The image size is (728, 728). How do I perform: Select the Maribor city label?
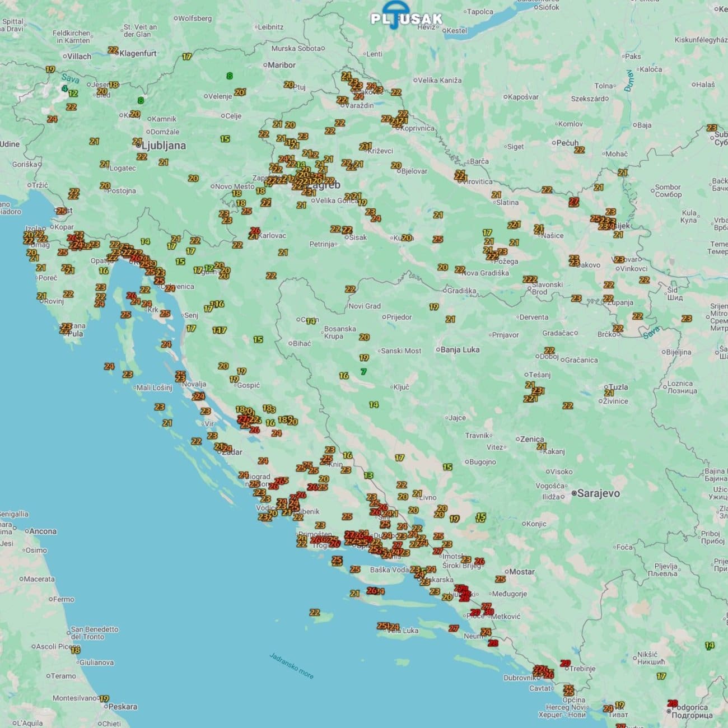[281, 65]
